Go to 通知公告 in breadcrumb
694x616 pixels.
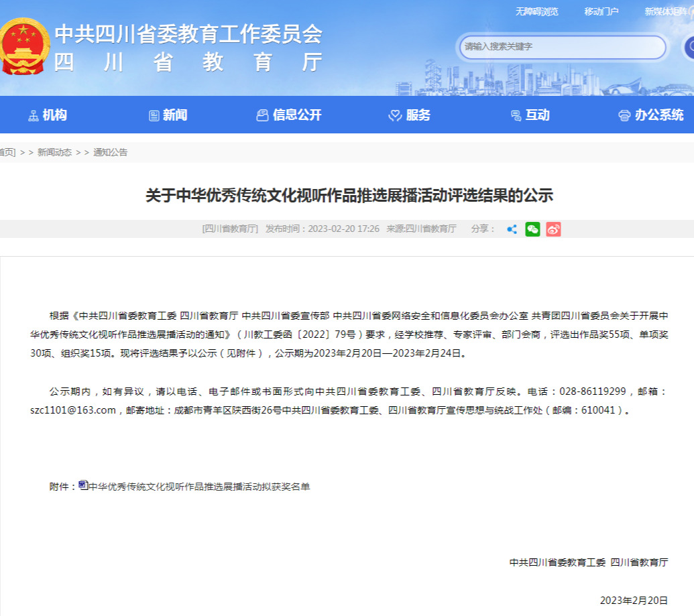tap(110, 152)
